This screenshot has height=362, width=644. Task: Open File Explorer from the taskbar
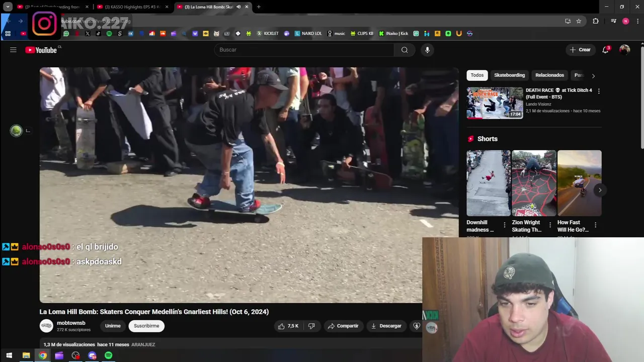(26, 355)
